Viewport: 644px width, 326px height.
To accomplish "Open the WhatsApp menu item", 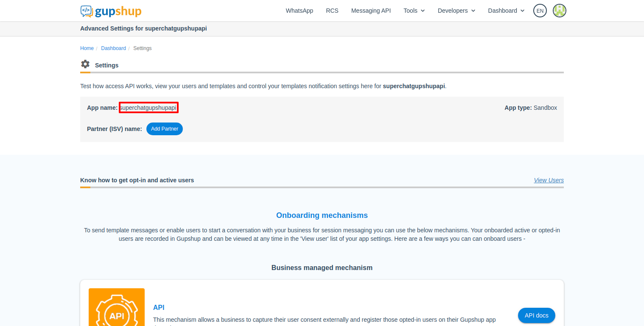I will [300, 11].
